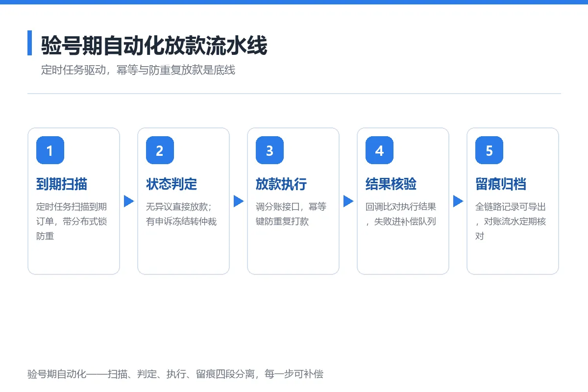Click description 定时任务扫描到期订单，带分布式锁防重
The height and width of the screenshot is (392, 588).
pyautogui.click(x=72, y=221)
